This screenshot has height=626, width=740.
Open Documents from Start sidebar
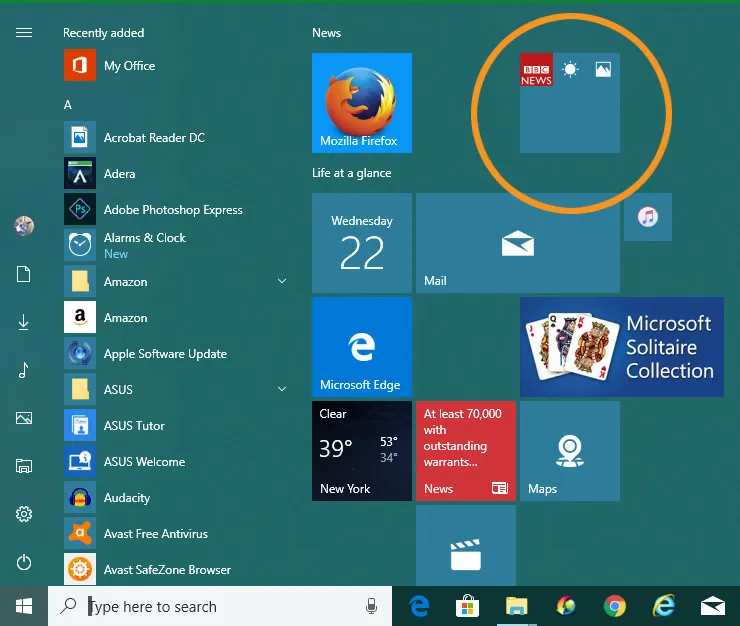pos(24,274)
